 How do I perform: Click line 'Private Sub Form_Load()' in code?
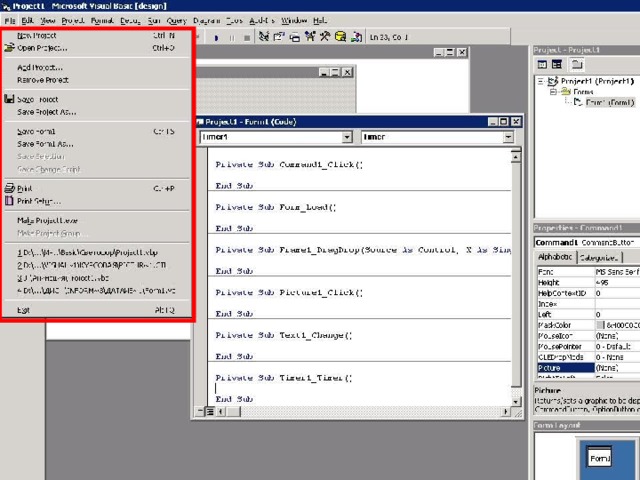point(276,207)
